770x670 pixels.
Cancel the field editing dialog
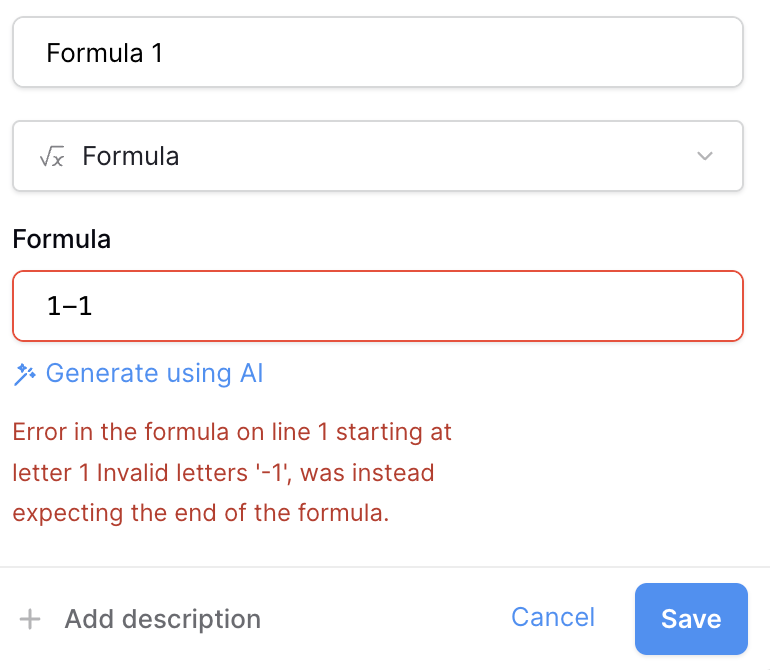553,617
